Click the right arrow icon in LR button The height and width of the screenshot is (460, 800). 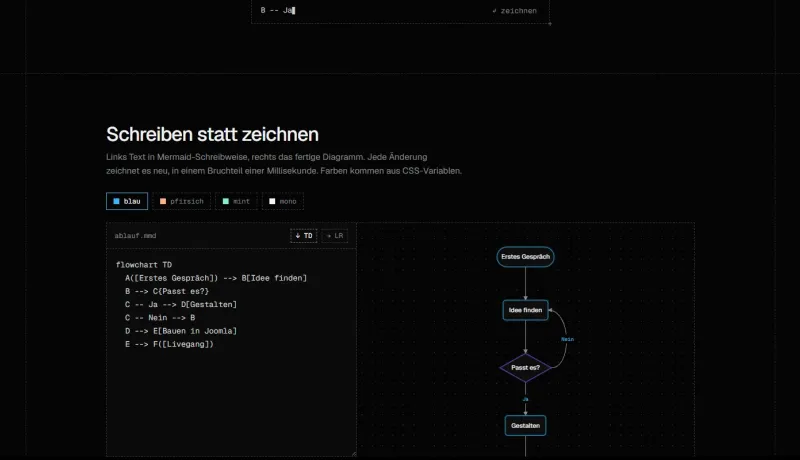click(x=329, y=236)
